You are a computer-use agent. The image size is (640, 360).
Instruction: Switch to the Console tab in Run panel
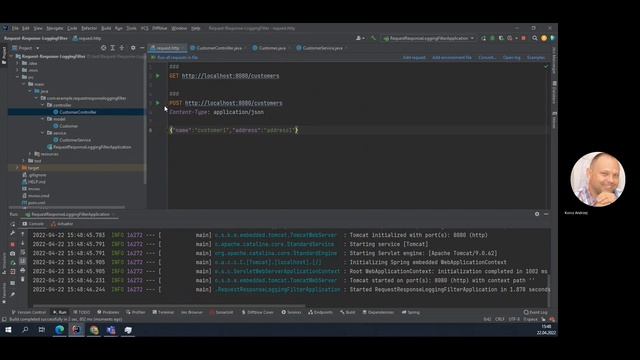pos(33,224)
